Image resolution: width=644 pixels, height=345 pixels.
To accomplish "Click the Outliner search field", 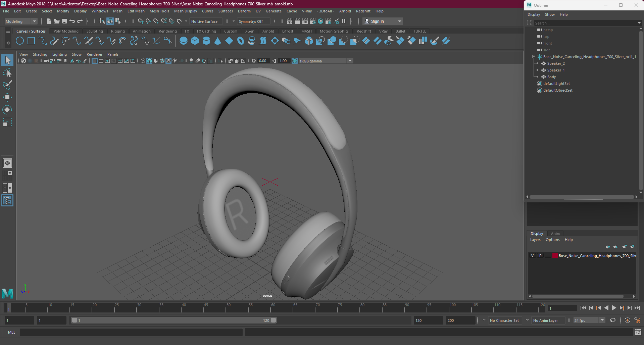I will 585,23.
